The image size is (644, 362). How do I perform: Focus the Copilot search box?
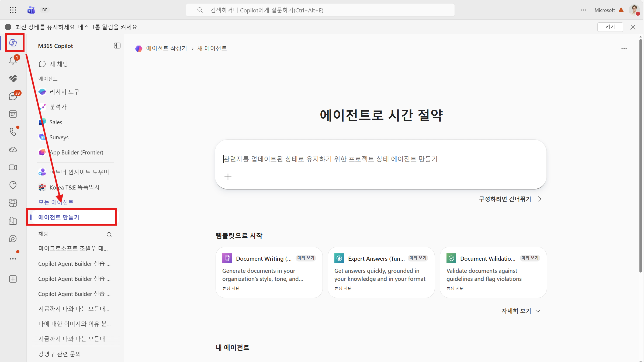coord(320,10)
